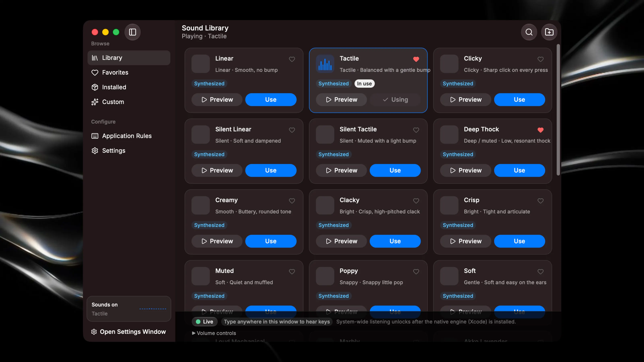Use the Silent Tactile sound
This screenshot has height=362, width=644.
point(395,170)
